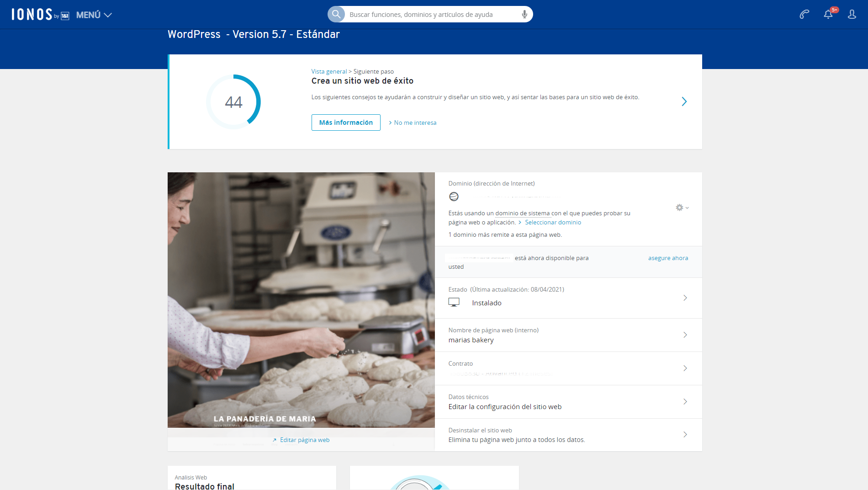Click asegure ahora link

[668, 258]
